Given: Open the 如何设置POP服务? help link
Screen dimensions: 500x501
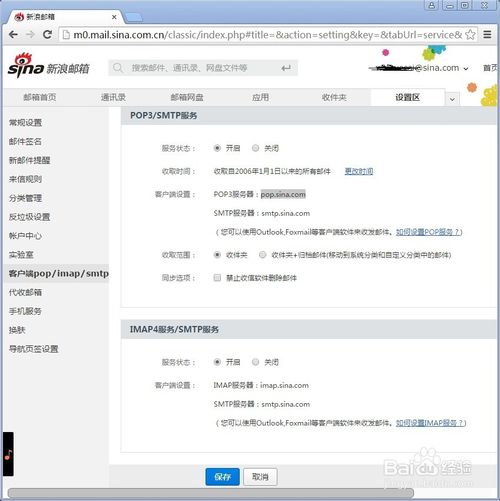Looking at the screenshot, I should coord(428,232).
